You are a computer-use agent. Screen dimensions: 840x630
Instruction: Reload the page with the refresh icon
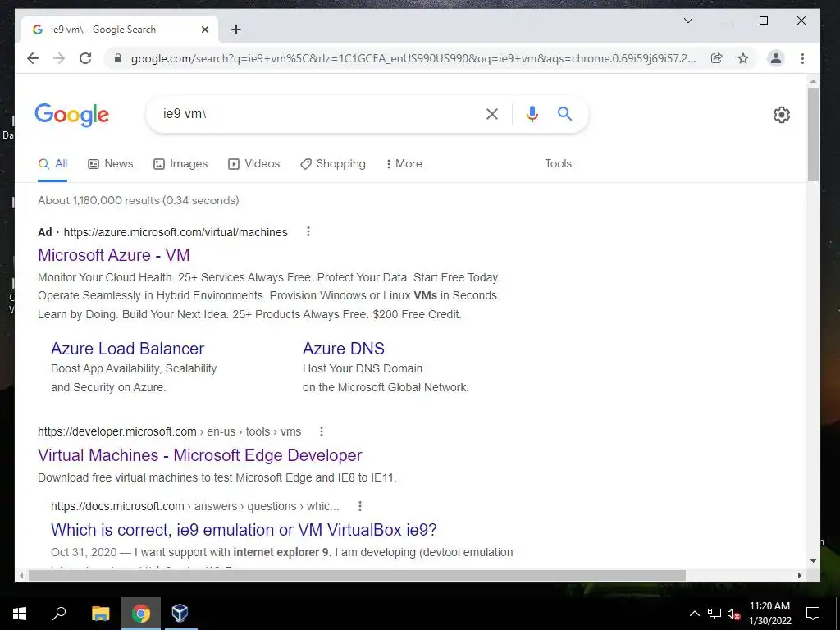click(x=85, y=58)
